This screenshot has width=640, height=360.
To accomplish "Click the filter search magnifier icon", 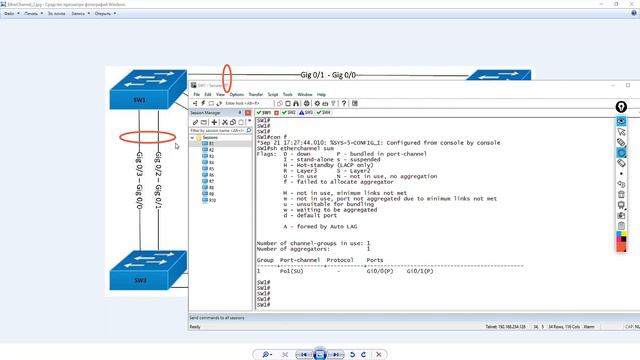I will point(249,130).
